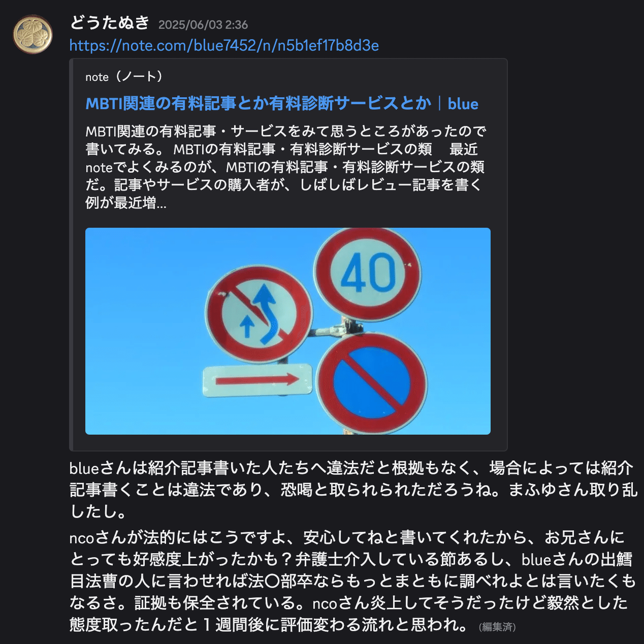Click the text まふゆさん取り乱したし in message
644x644 pixels.
(353, 500)
